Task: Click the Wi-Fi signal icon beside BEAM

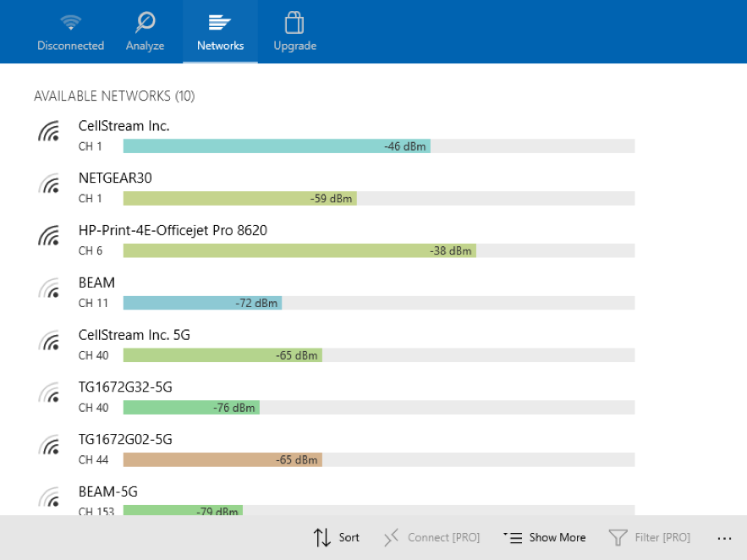Action: 50,289
